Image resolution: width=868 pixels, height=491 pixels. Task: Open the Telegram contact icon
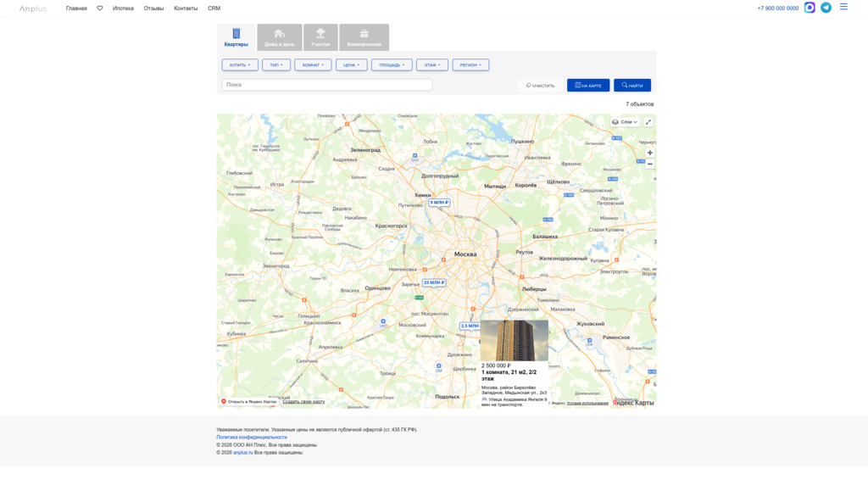pyautogui.click(x=826, y=8)
